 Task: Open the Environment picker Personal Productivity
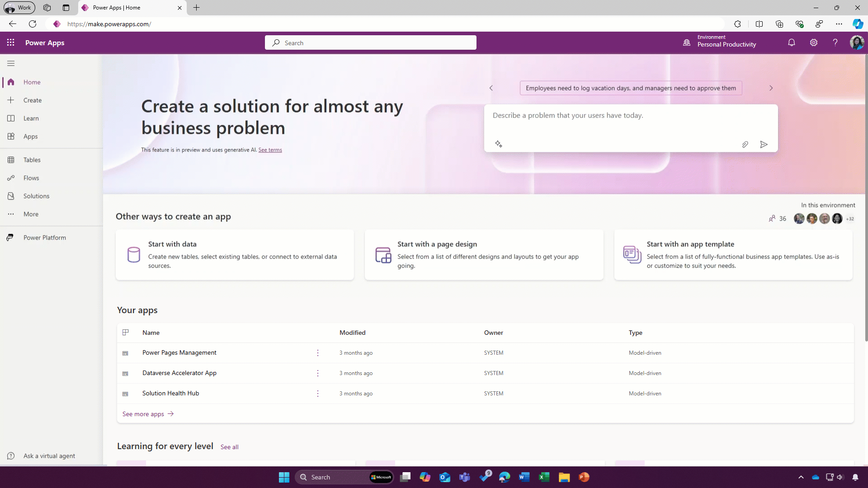[721, 42]
